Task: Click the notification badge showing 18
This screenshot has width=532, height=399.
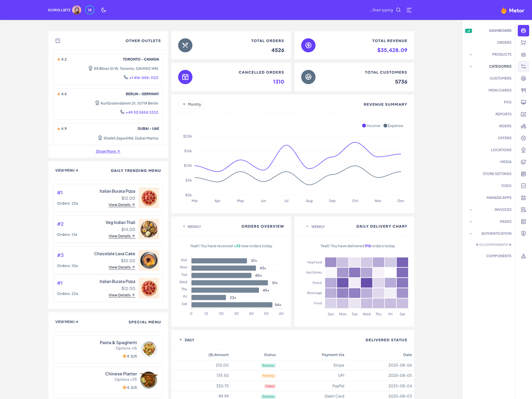Action: [x=90, y=10]
